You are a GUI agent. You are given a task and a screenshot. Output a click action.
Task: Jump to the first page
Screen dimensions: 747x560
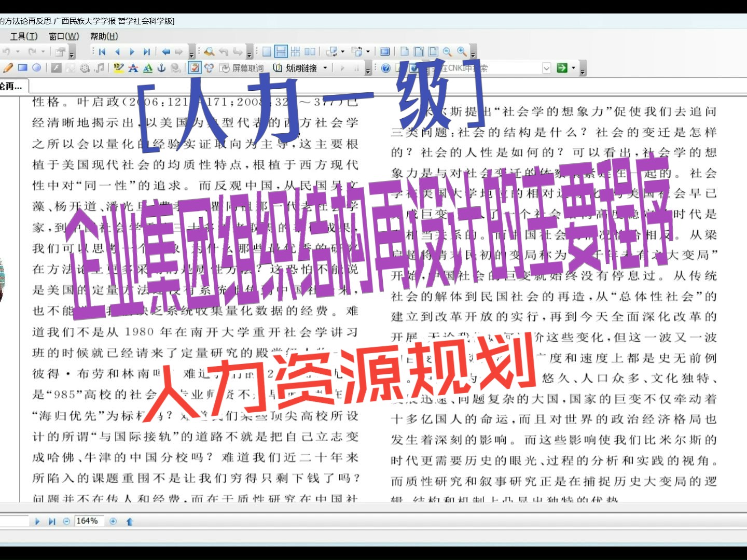[x=102, y=51]
